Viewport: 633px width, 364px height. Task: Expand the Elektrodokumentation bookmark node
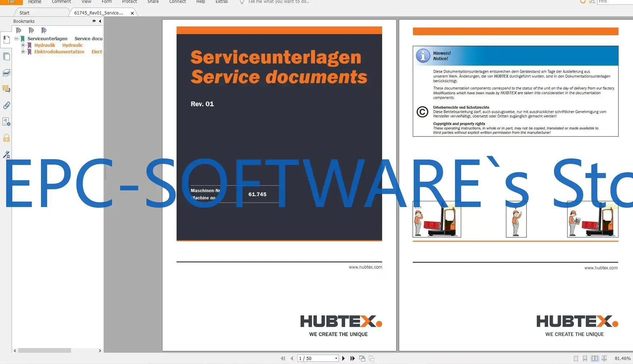23,52
